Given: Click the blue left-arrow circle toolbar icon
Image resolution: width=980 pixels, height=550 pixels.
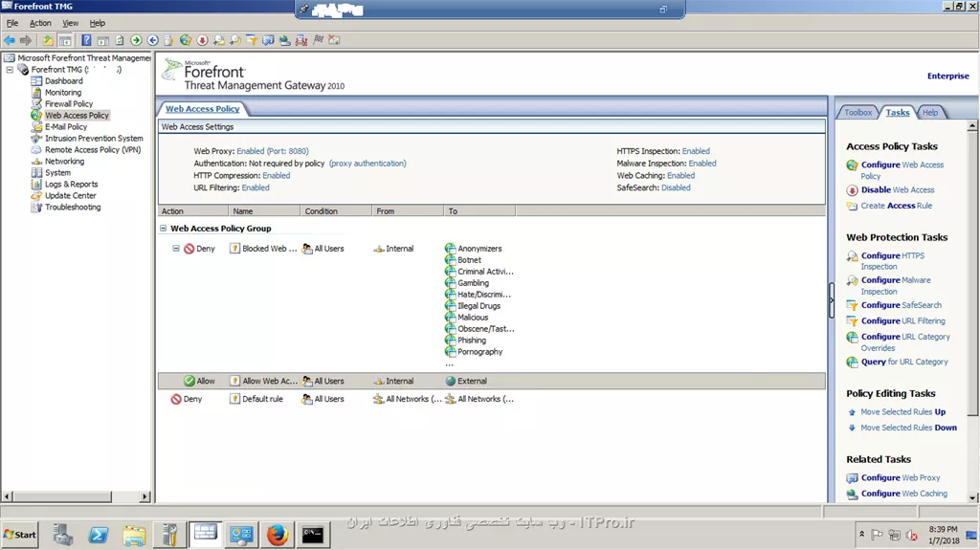Looking at the screenshot, I should pyautogui.click(x=152, y=40).
